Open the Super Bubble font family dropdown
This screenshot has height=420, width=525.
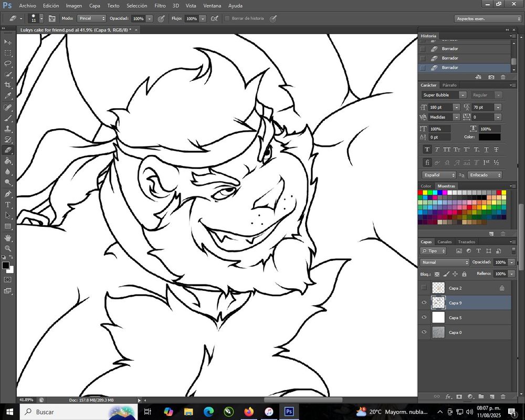[x=444, y=95]
